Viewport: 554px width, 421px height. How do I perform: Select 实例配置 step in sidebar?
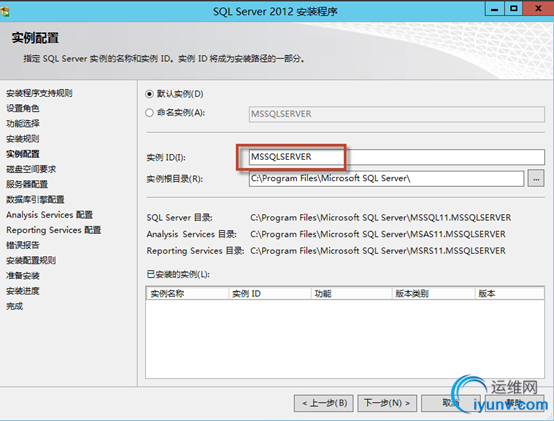[23, 154]
